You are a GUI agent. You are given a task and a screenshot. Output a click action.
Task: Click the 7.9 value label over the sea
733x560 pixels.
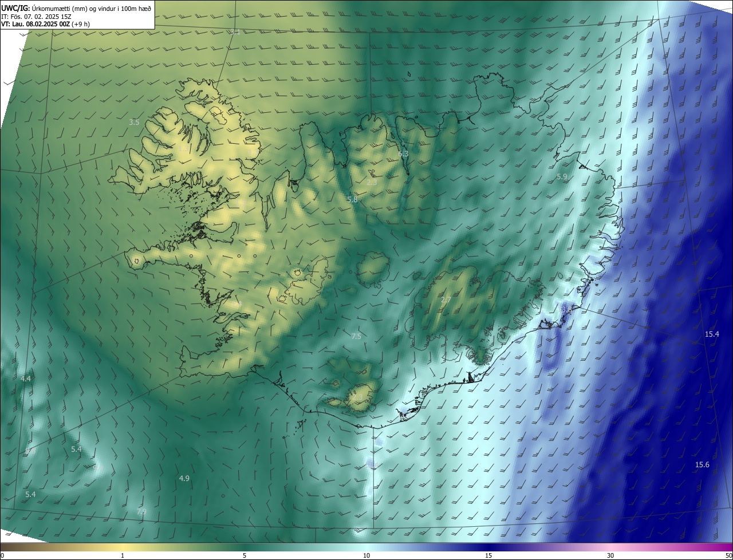point(141,511)
